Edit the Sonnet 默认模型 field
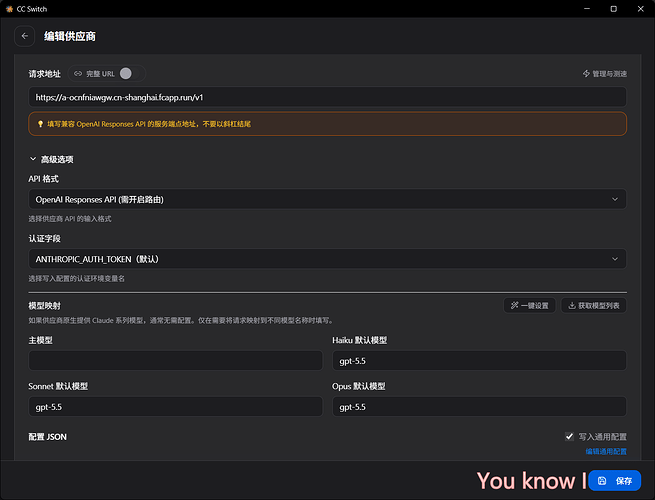 point(175,406)
